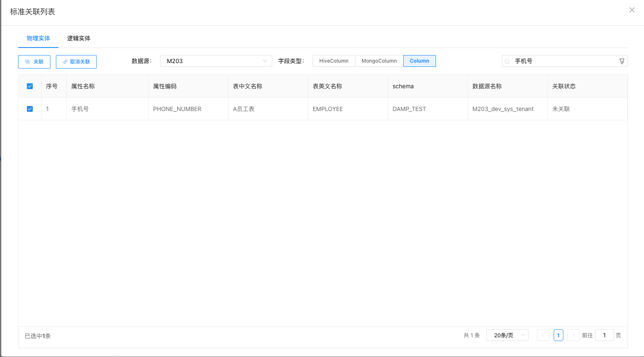Click the 前往 page number input
The width and height of the screenshot is (644, 357).
coord(604,335)
